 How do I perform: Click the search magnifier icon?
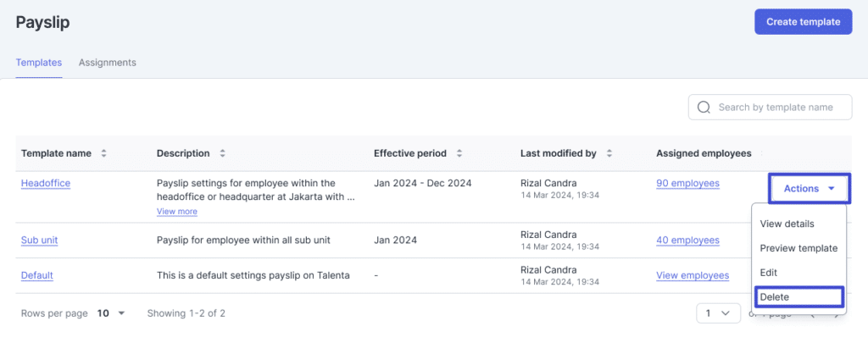point(704,108)
